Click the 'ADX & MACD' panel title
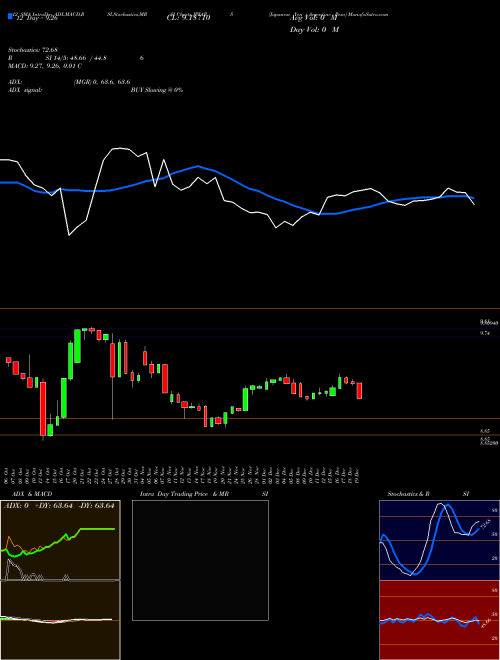The height and width of the screenshot is (660, 500). click(32, 494)
